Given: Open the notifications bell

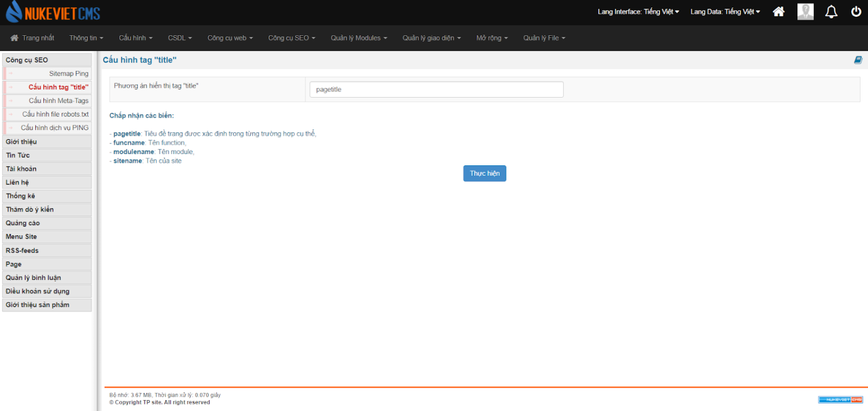Looking at the screenshot, I should [832, 12].
